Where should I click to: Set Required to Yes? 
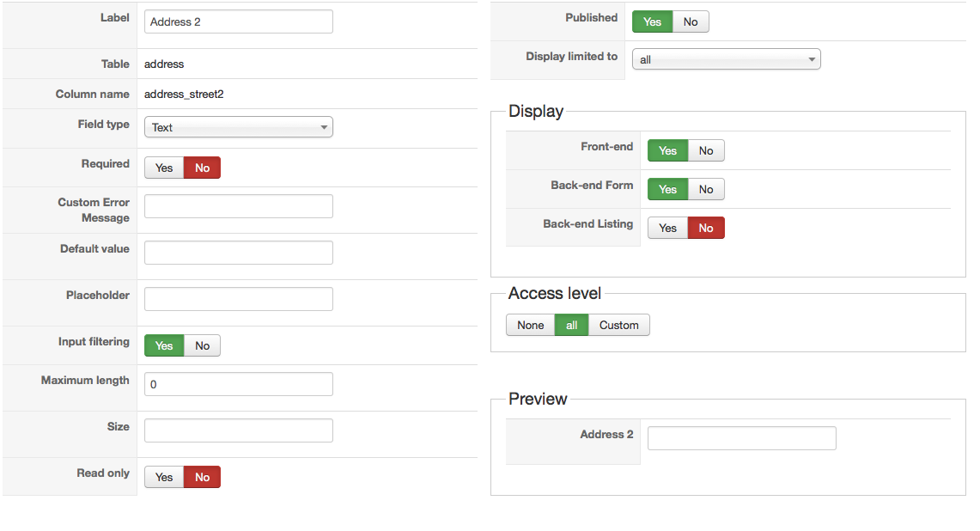164,168
